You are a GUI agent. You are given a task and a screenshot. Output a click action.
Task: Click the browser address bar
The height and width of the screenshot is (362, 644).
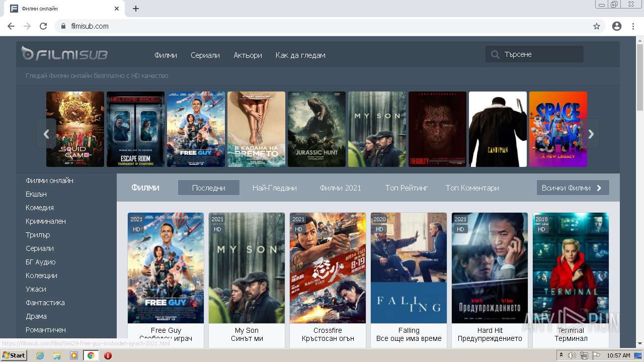pos(322,26)
